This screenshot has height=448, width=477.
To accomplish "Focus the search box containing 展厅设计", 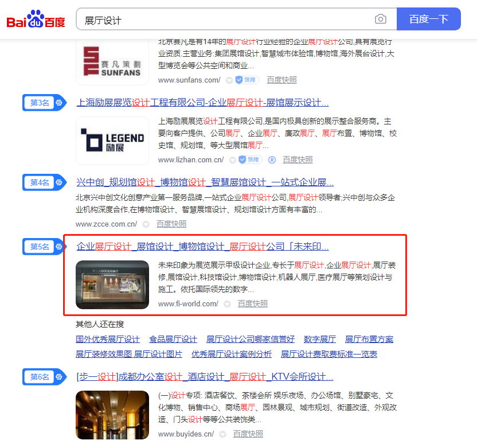I will coord(236,19).
